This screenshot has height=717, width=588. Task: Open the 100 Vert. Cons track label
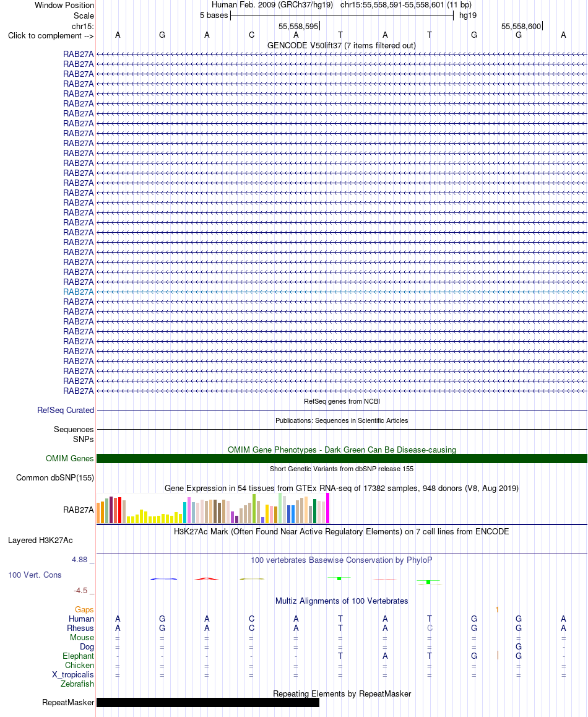tap(35, 575)
